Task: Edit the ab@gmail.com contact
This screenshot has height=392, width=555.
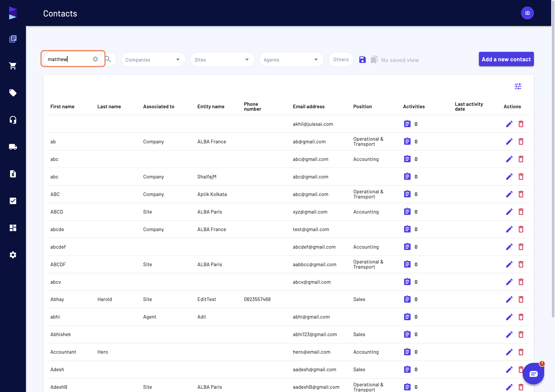Action: (509, 141)
